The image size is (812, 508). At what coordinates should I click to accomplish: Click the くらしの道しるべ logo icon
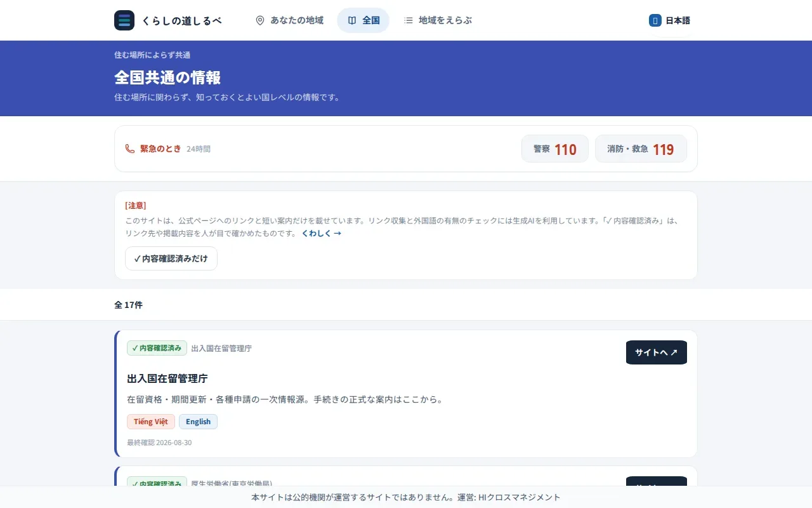[124, 20]
